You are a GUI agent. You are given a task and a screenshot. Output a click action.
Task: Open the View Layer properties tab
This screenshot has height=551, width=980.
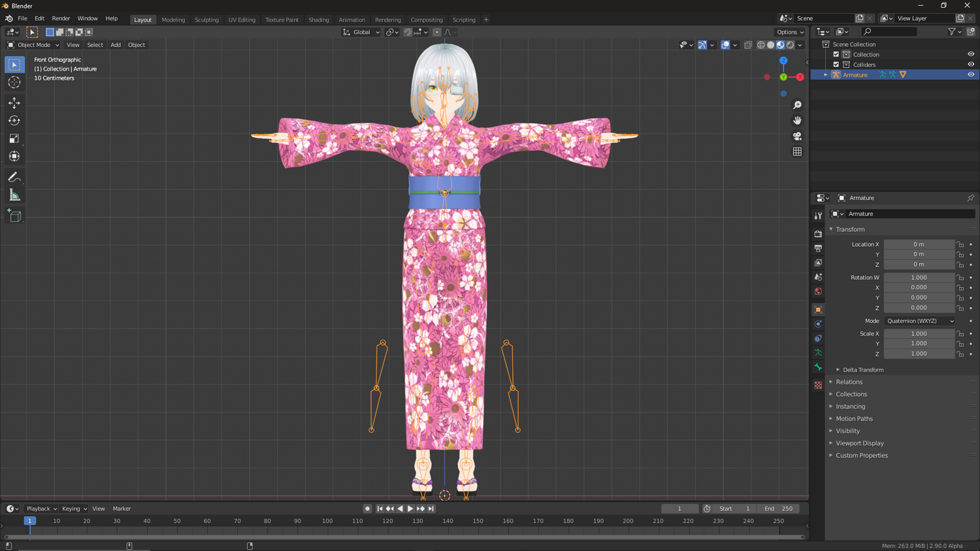point(818,262)
